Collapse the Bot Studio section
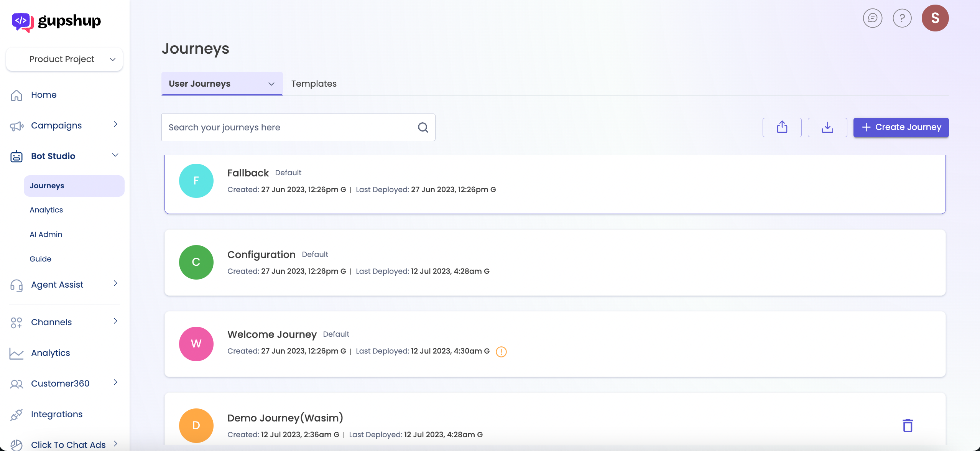 (x=115, y=155)
